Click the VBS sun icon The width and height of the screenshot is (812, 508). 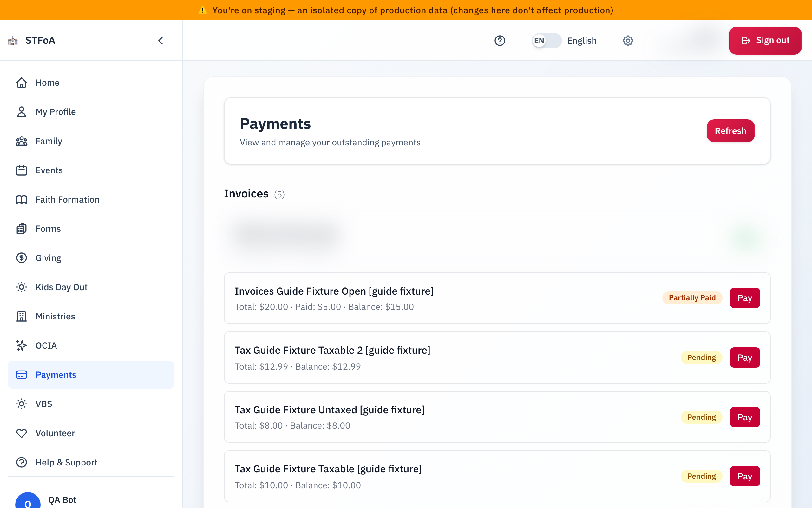point(22,404)
